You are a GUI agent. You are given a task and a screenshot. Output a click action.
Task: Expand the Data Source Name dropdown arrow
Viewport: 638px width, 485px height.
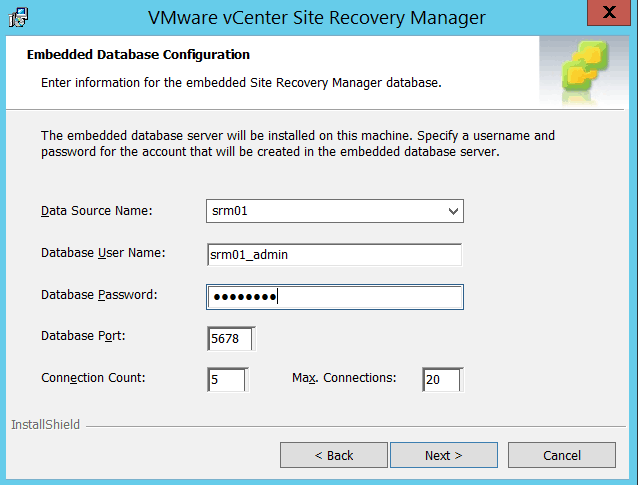(x=453, y=211)
